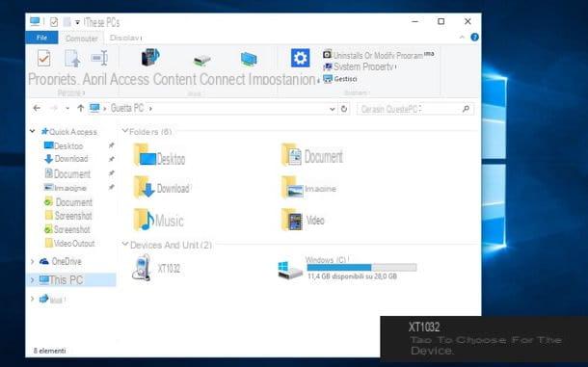Select the Windows (C:) drive icon
Screen dimensions: 588x367
[290, 270]
